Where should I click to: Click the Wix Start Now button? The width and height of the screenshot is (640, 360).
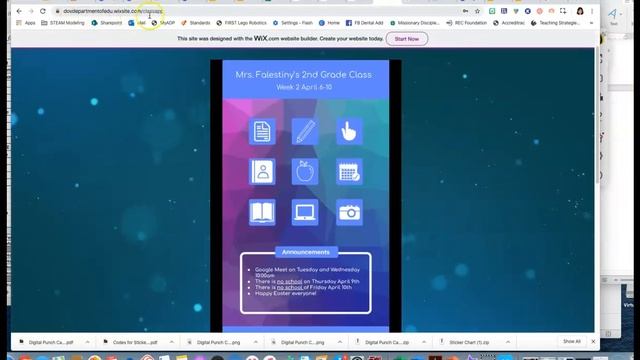[x=407, y=39]
